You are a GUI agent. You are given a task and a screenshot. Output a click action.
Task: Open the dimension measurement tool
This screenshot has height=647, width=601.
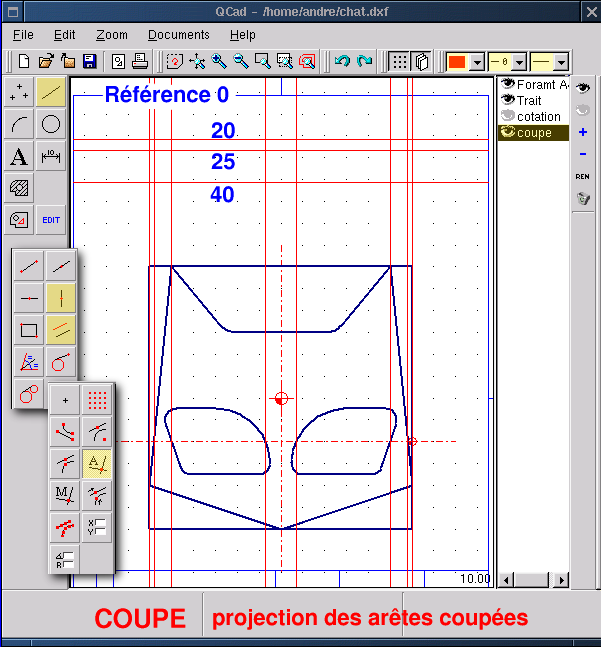point(51,156)
